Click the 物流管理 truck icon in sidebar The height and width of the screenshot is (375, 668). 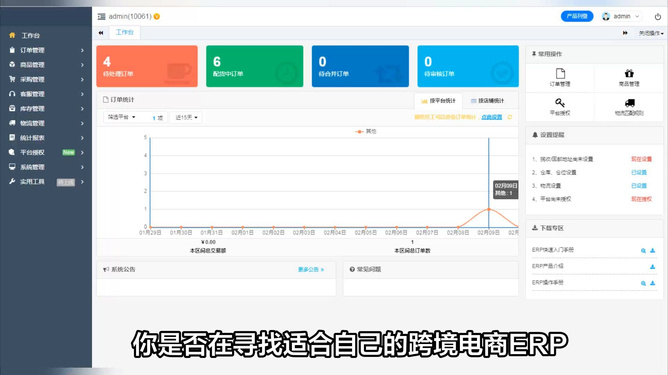coord(12,123)
